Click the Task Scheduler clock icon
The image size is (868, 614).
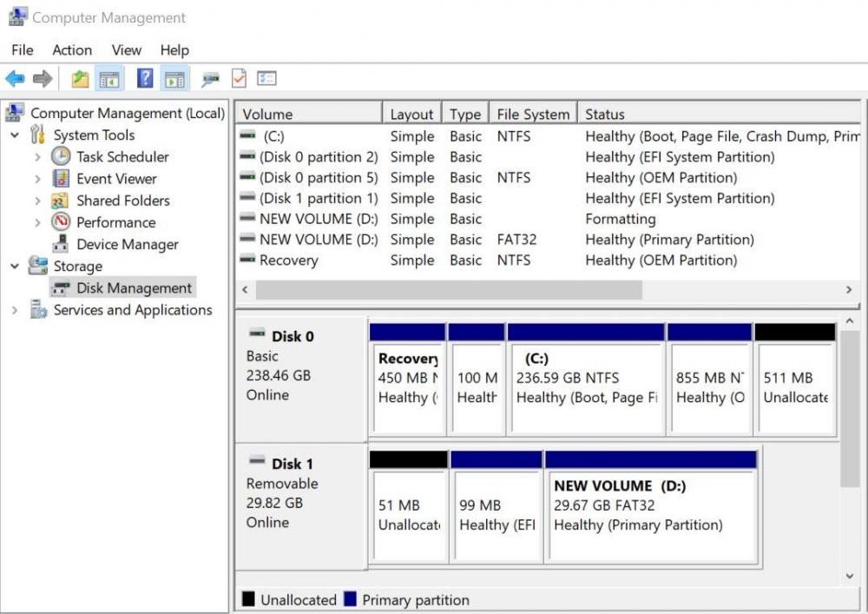(x=61, y=156)
